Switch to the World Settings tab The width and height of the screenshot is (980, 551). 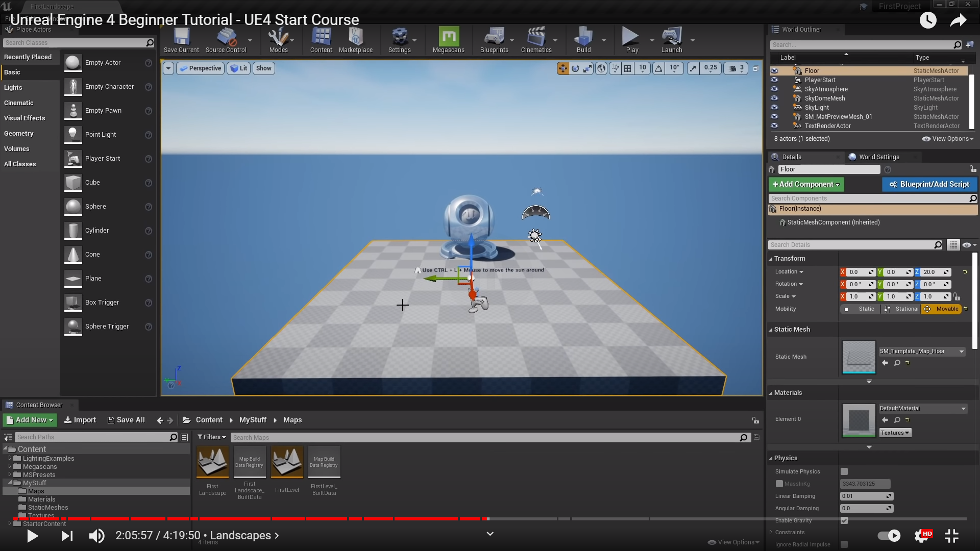pos(878,157)
